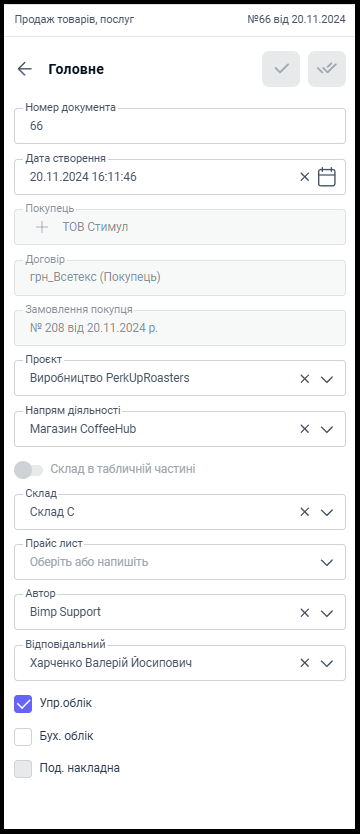This screenshot has height=834, width=360.
Task: Click the single checkmark save button
Action: pyautogui.click(x=281, y=69)
